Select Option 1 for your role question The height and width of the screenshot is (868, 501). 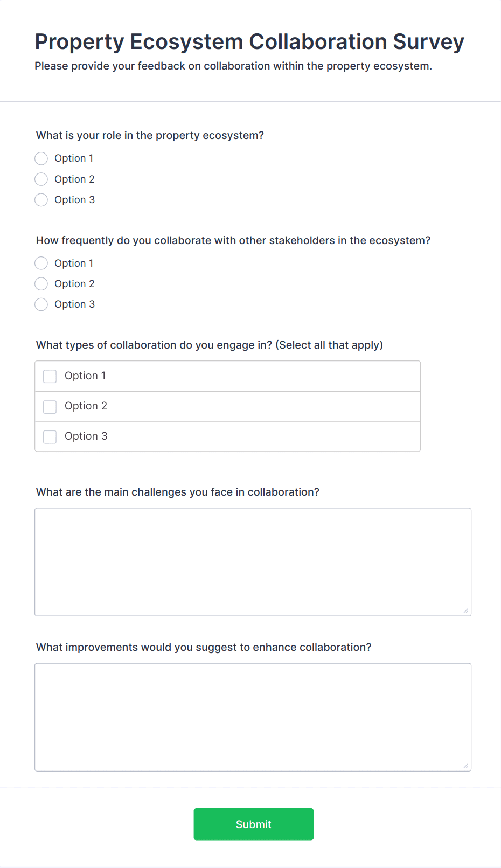tap(41, 158)
